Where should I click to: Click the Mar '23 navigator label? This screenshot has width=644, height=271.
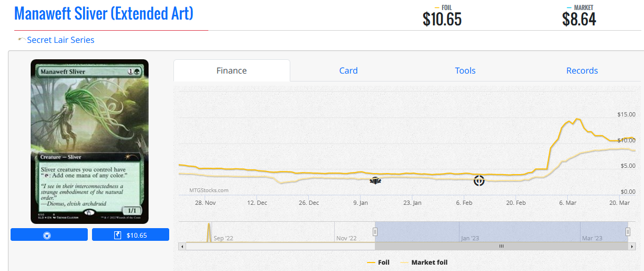point(592,238)
